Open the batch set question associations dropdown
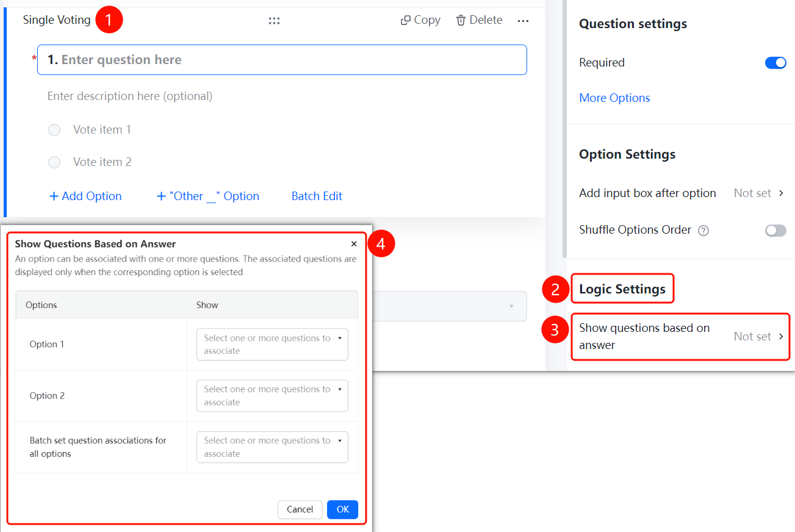Viewport: 795px width, 532px height. point(272,447)
